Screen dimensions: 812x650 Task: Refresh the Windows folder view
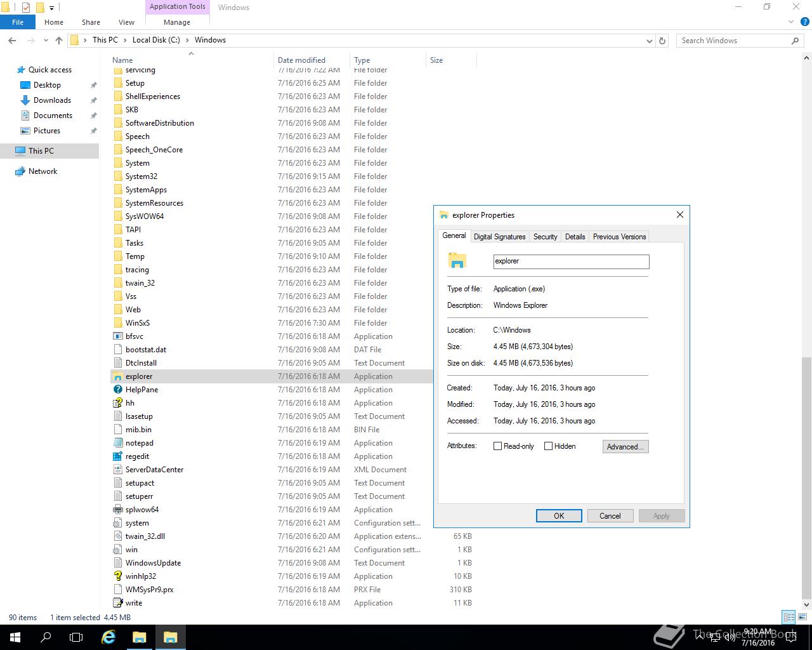(x=662, y=40)
